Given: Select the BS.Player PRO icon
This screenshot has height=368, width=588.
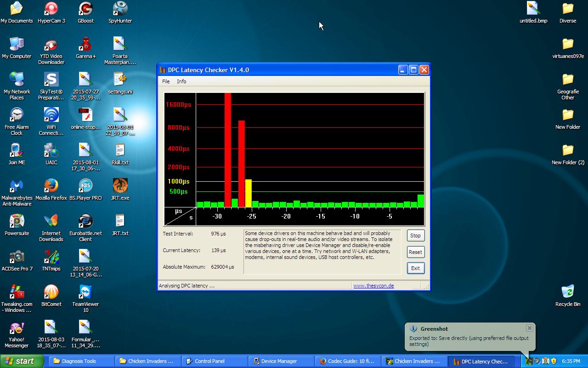Looking at the screenshot, I should [x=85, y=186].
